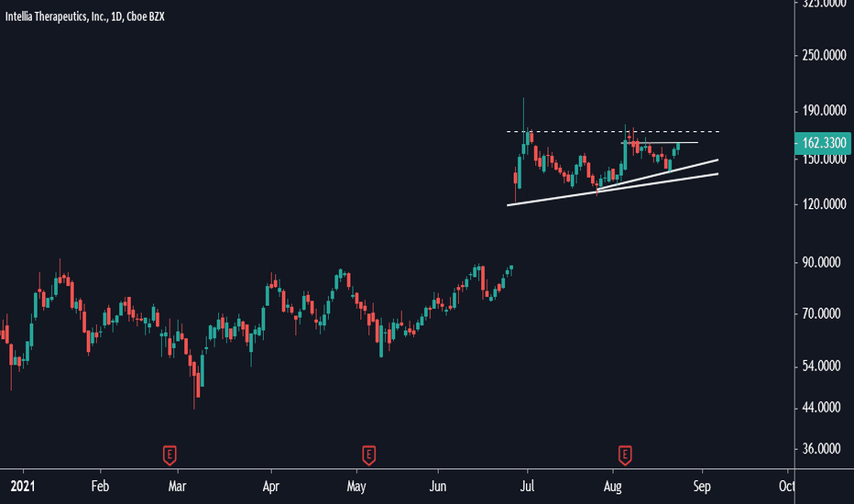
Task: Click the Jul date axis label
Action: click(x=527, y=486)
